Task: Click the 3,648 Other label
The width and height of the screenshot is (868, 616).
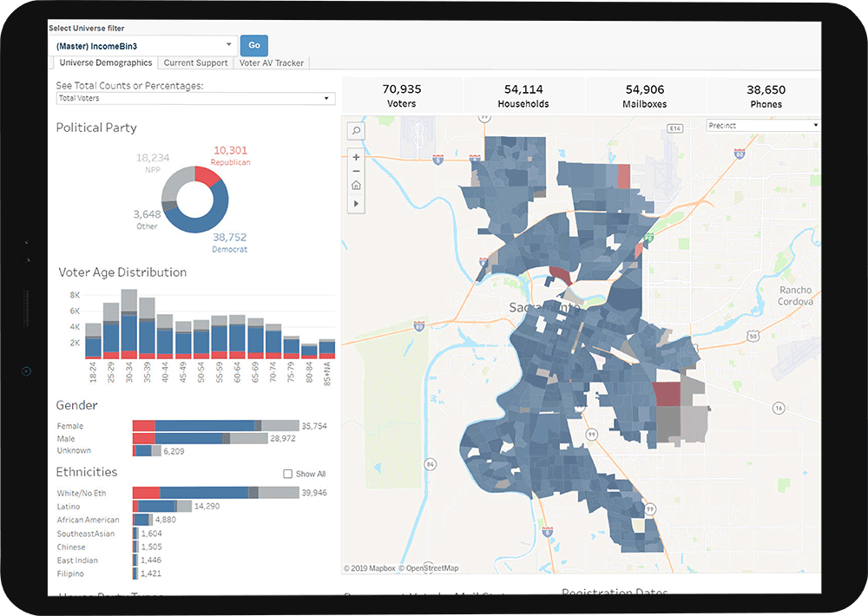Action: [x=147, y=220]
